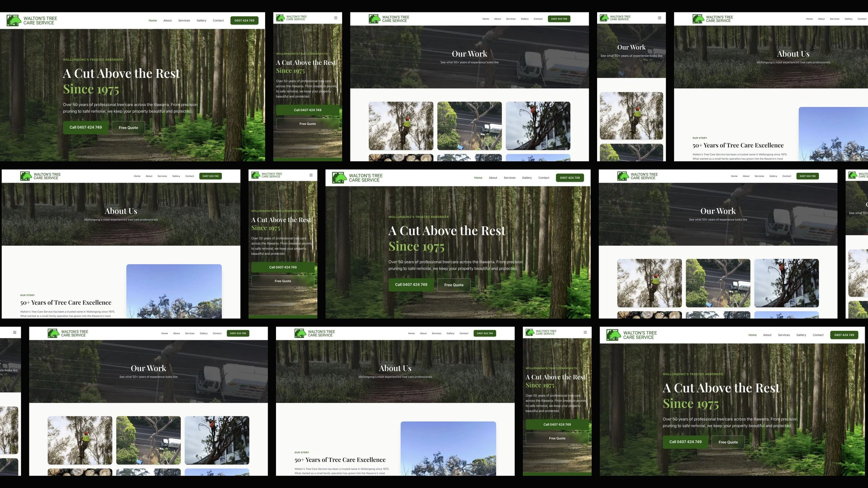Open truck road photo in middle-row Our Work gallery
Image resolution: width=868 pixels, height=488 pixels.
[x=718, y=283]
